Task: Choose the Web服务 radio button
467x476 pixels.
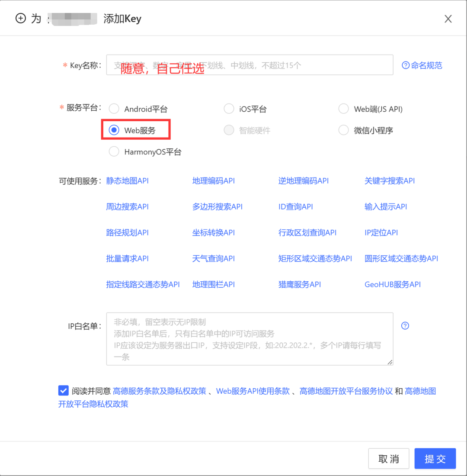Action: 114,130
